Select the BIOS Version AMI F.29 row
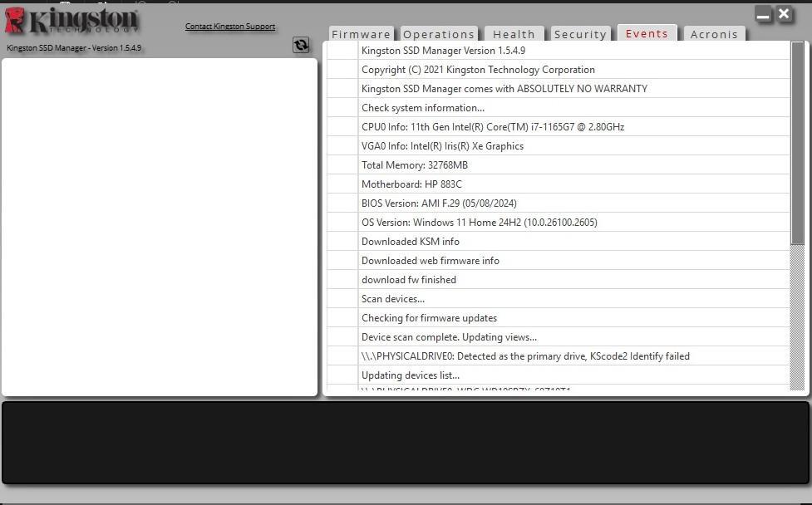This screenshot has height=505, width=812. point(559,203)
